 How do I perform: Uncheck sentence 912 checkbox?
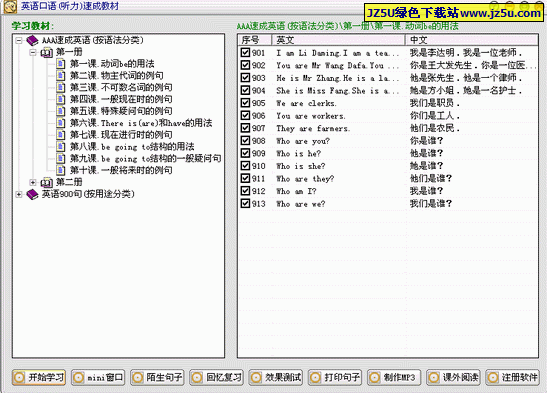(x=245, y=191)
